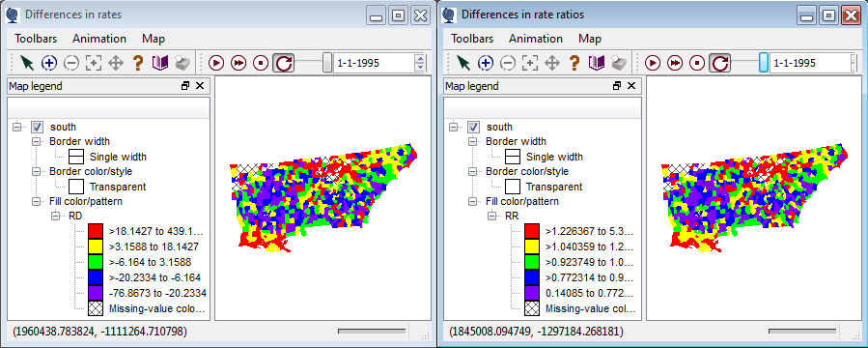The width and height of the screenshot is (868, 348).
Task: Click the date field 1-1-1995 in rate ratios window
Action: pos(809,63)
